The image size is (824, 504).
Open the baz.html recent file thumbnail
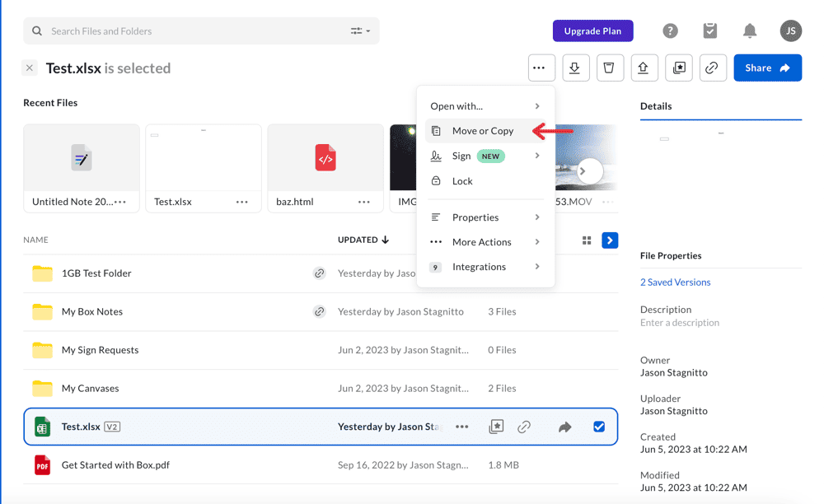coord(325,157)
